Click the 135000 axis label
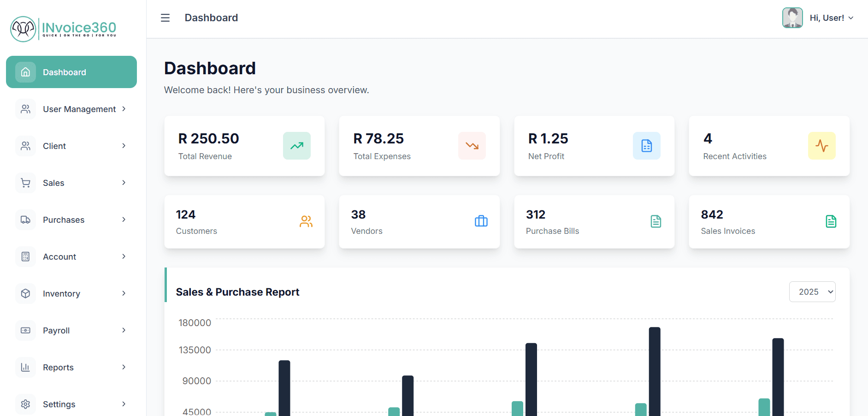This screenshot has height=416, width=868. tap(195, 350)
